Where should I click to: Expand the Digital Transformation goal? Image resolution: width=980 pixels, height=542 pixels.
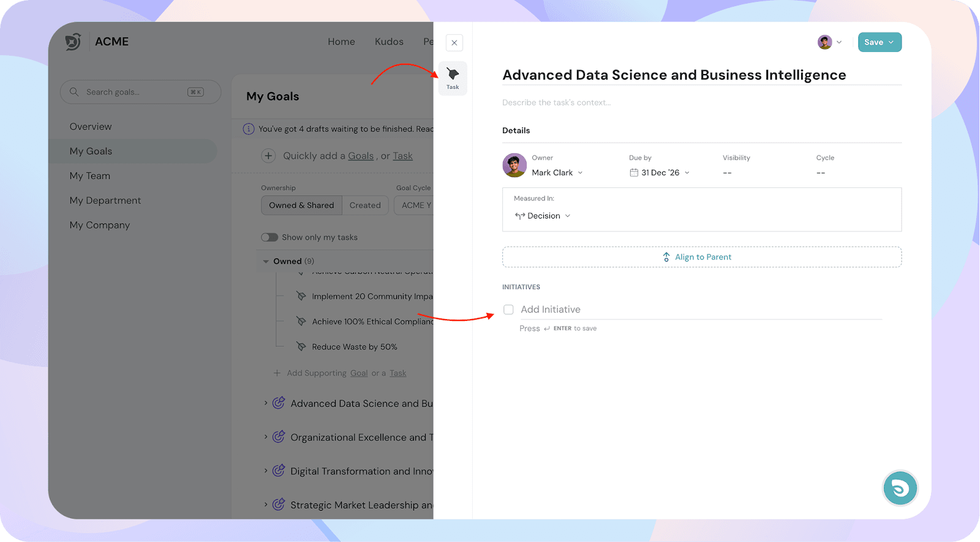[x=266, y=471]
